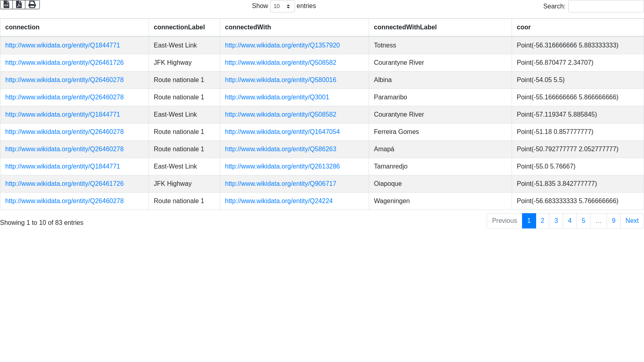Focus the Search input field
The height and width of the screenshot is (362, 644).
(606, 6)
